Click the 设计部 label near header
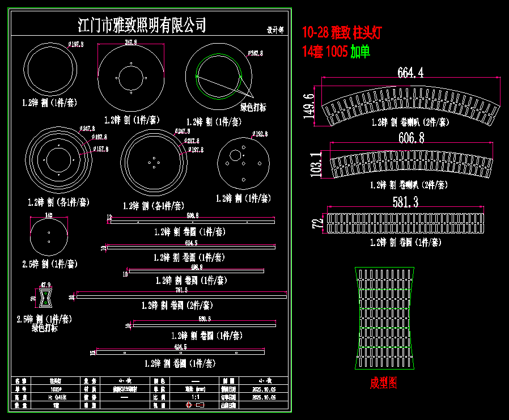Image resolution: width=509 pixels, height=420 pixels. pyautogui.click(x=275, y=30)
